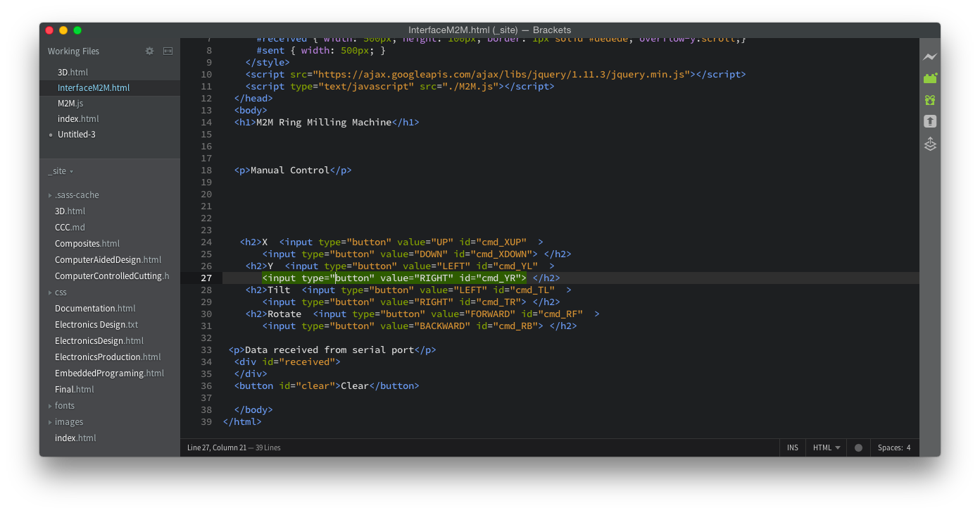The width and height of the screenshot is (980, 513).
Task: Click 'Manual Control' paragraph text in code
Action: (290, 170)
